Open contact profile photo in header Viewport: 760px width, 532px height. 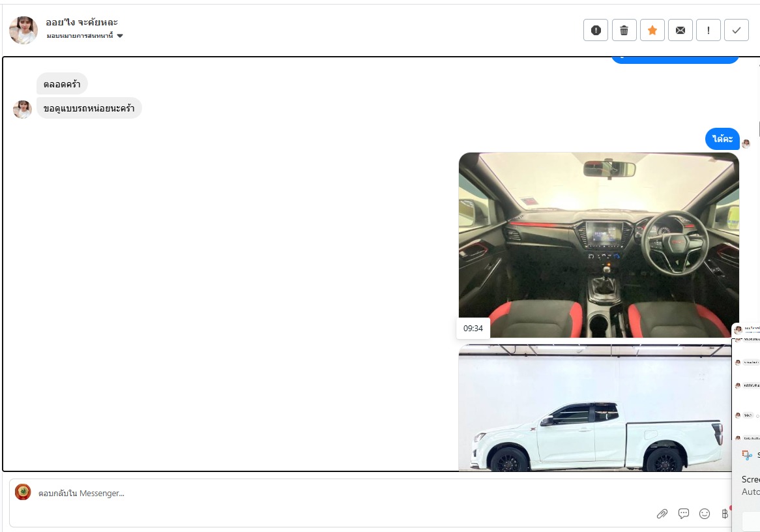(23, 30)
